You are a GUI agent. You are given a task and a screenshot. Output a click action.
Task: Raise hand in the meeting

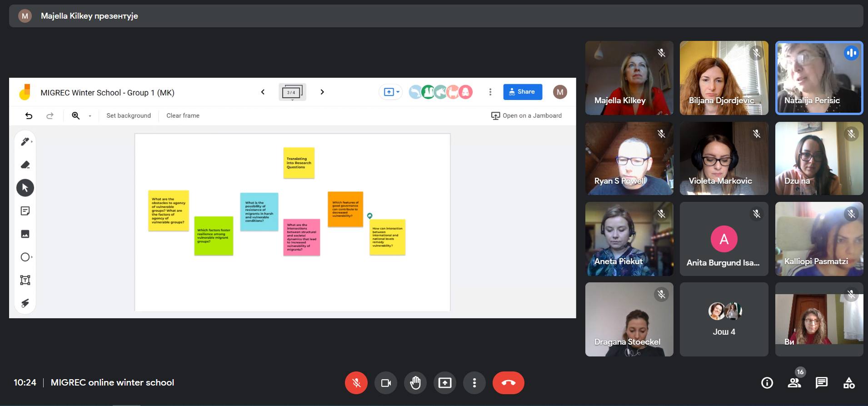(x=415, y=383)
